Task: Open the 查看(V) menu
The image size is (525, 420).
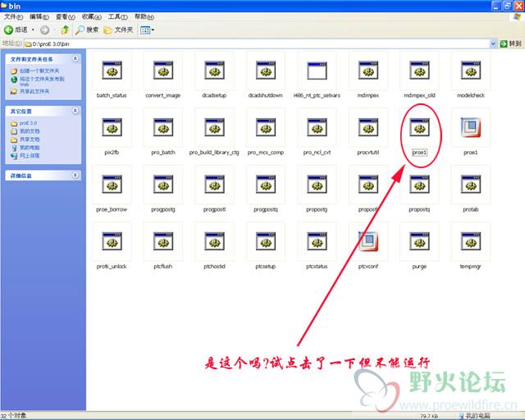Action: [x=66, y=16]
